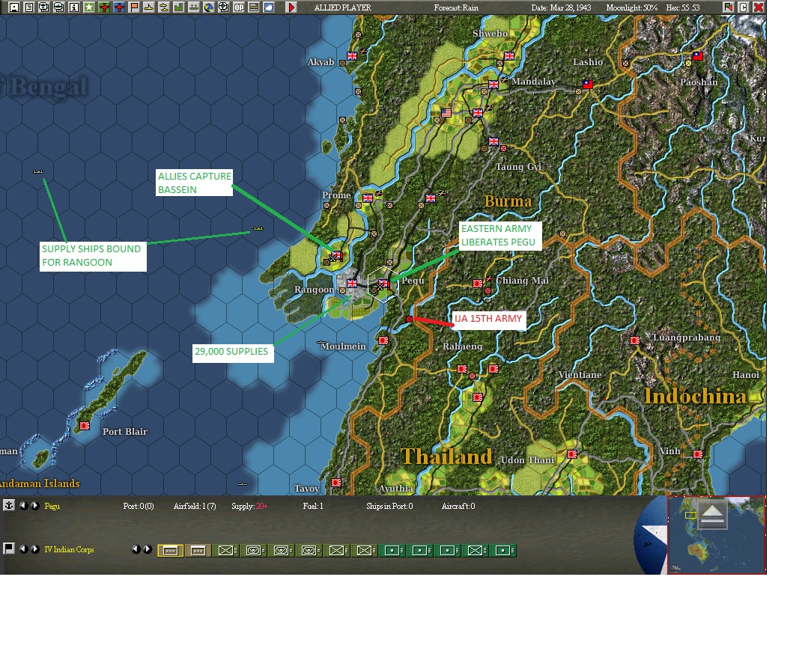The height and width of the screenshot is (672, 811).
Task: Click the crosshair target toolbar icon
Action: pos(223,7)
